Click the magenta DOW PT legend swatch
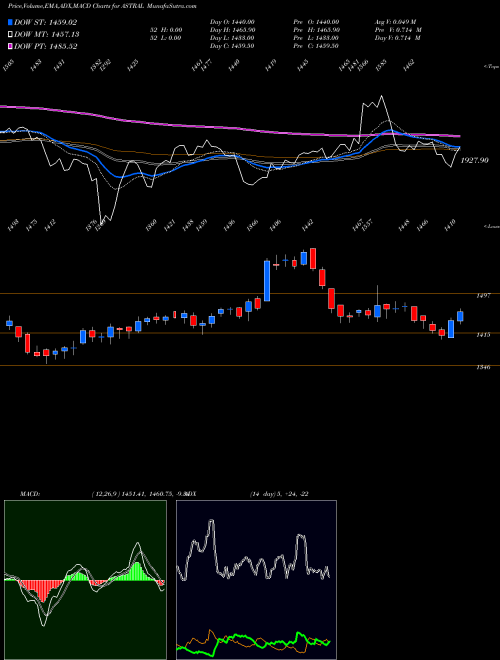 10,46
